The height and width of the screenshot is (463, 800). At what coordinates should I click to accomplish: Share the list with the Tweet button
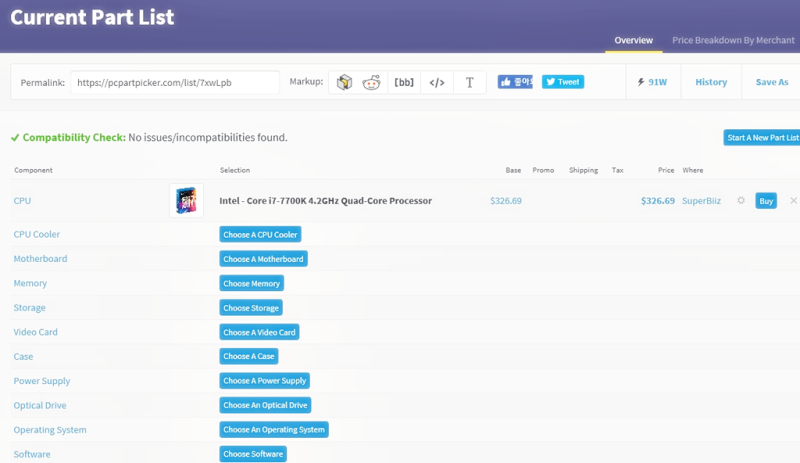click(x=563, y=82)
